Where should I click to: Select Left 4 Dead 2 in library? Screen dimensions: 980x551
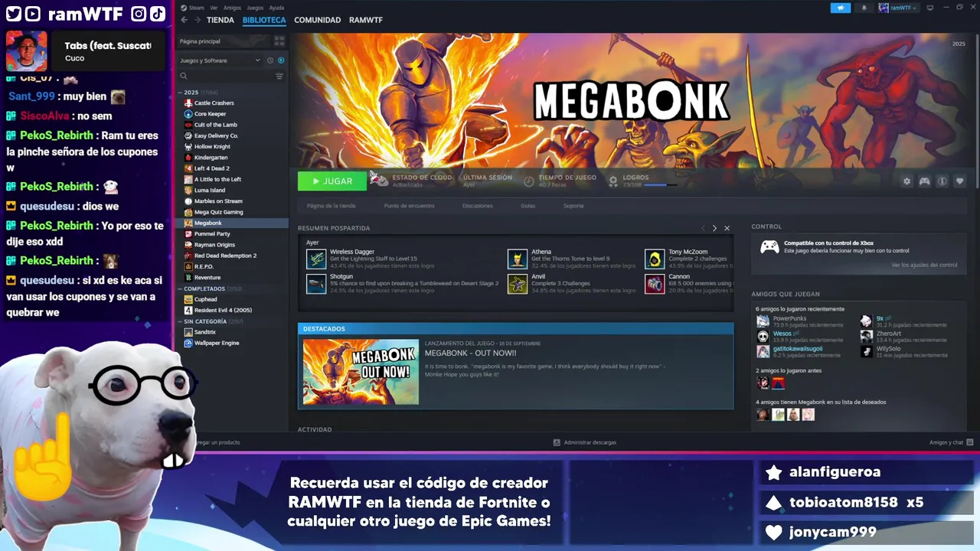pyautogui.click(x=211, y=168)
